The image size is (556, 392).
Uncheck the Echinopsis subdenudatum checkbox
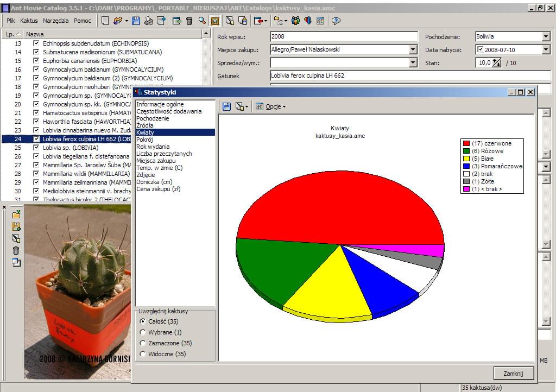click(x=36, y=43)
